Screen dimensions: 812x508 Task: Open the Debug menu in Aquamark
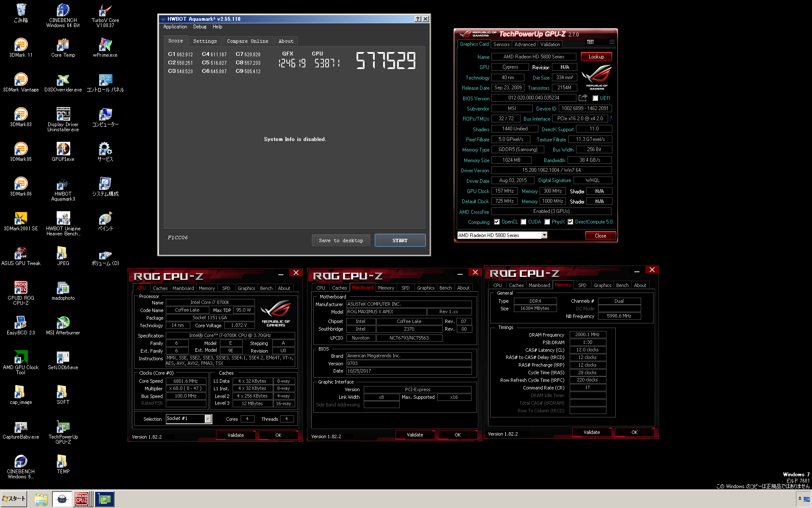point(200,27)
